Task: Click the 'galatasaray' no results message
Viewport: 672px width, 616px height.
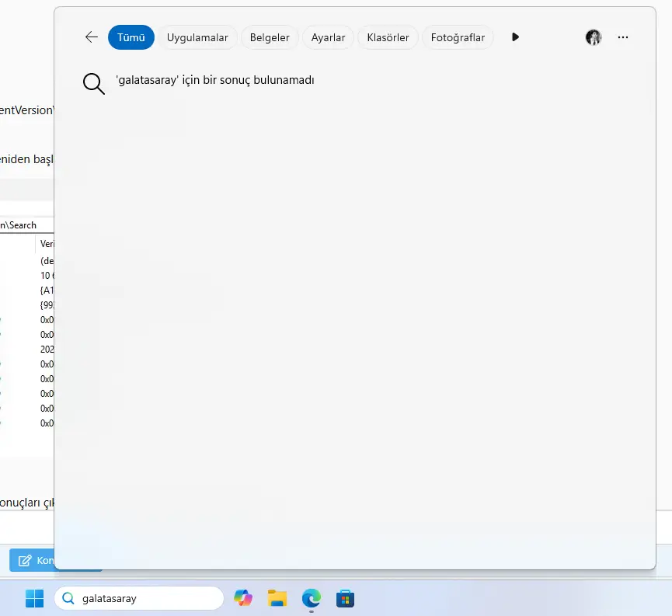Action: tap(215, 80)
